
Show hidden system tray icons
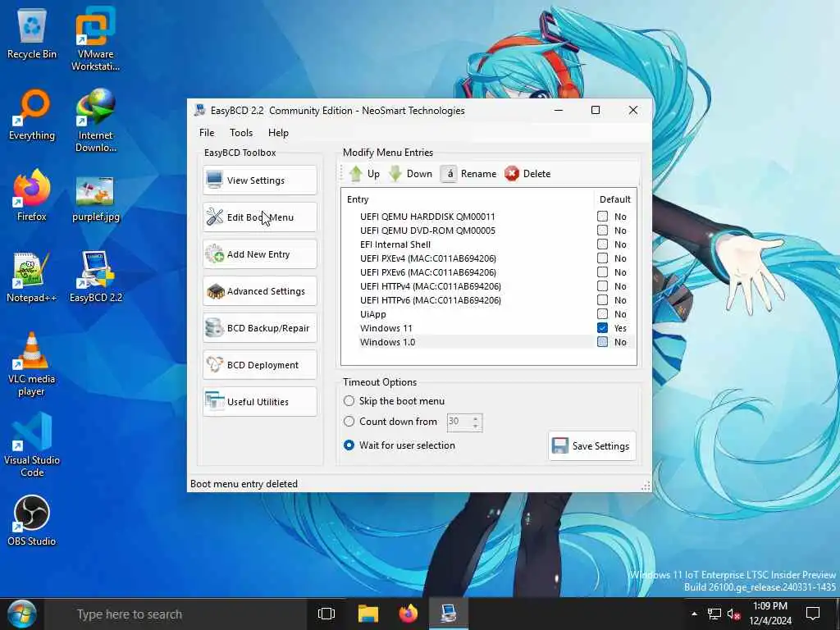tap(694, 614)
